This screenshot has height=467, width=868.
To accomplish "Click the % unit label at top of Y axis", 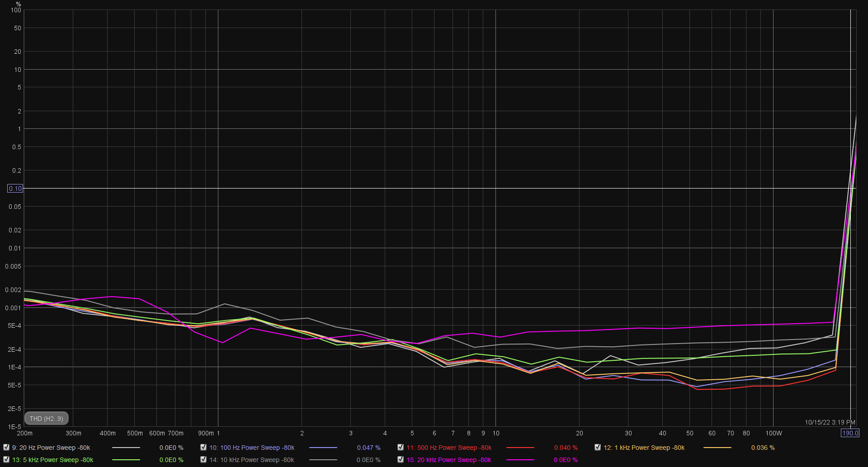I will 19,4.
